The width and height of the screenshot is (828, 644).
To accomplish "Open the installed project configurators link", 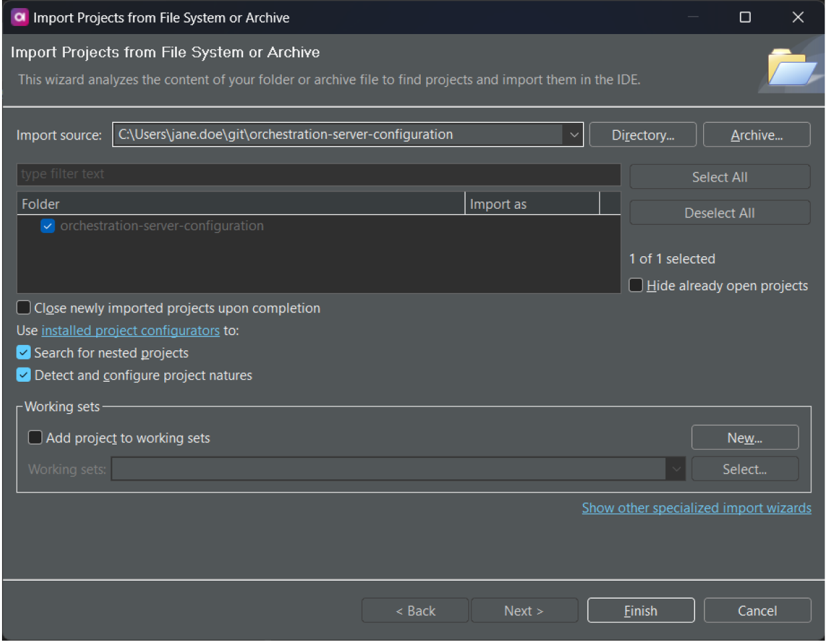I will (x=130, y=330).
